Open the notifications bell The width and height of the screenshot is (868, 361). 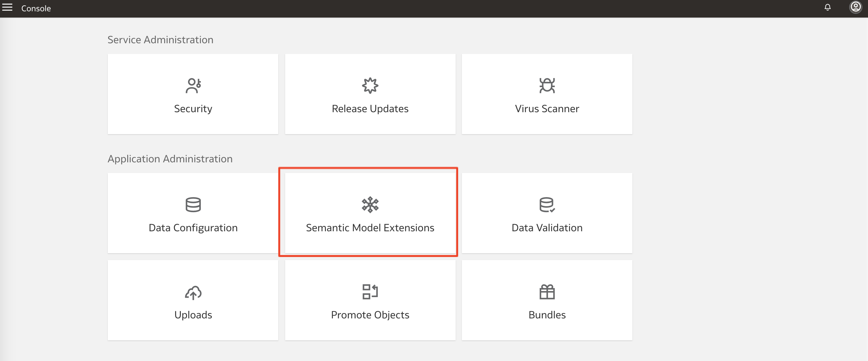828,8
